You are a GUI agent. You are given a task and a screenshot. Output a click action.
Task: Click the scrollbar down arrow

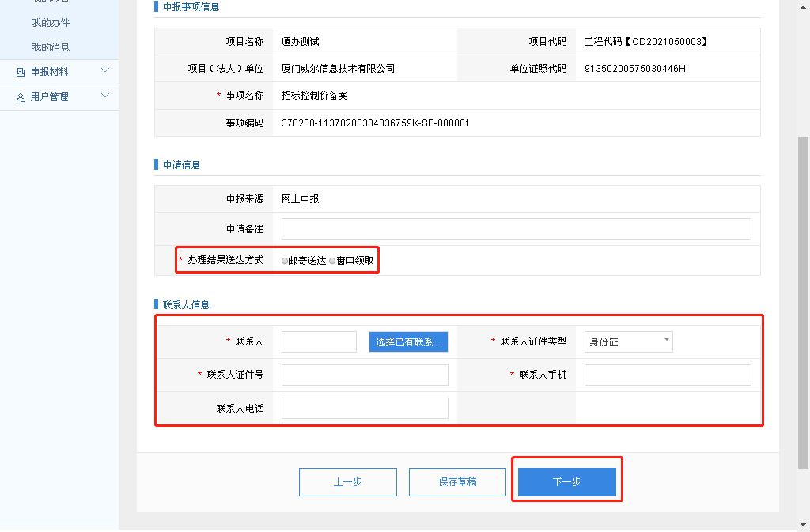[803, 525]
